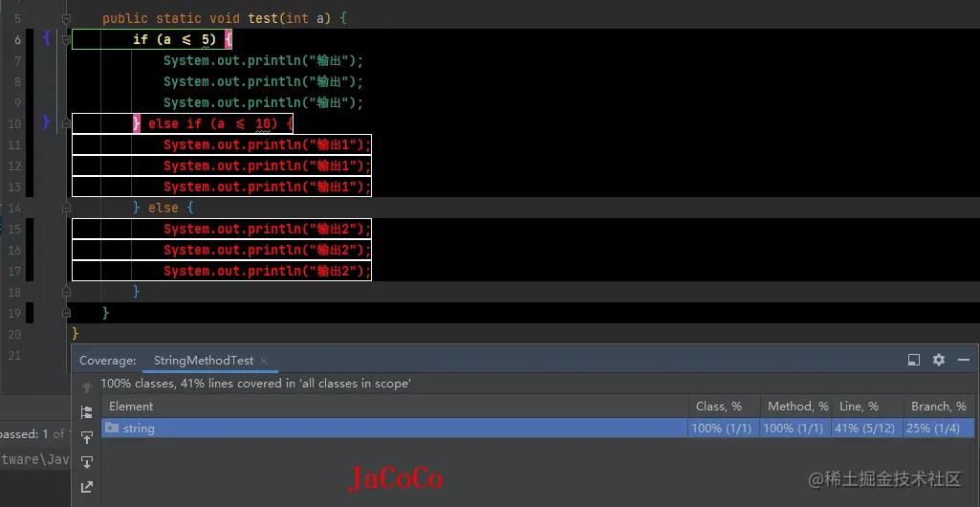
Task: Sort by the Element column header
Action: click(395, 407)
